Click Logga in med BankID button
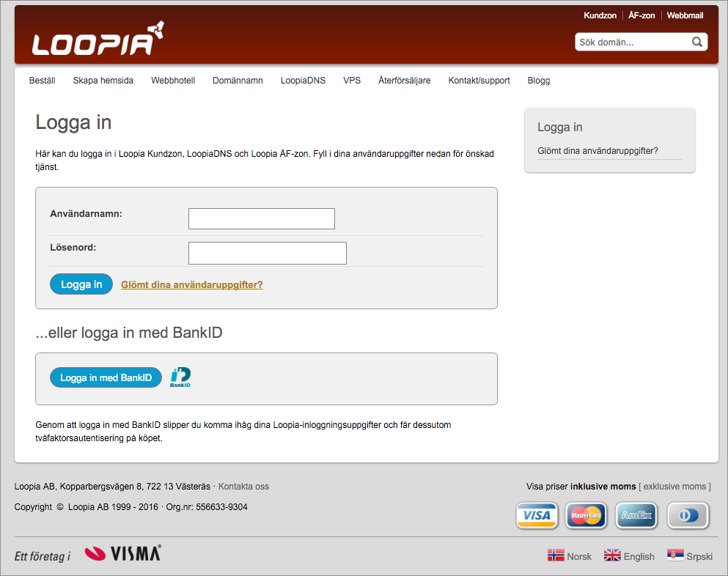728x576 pixels. click(x=106, y=377)
